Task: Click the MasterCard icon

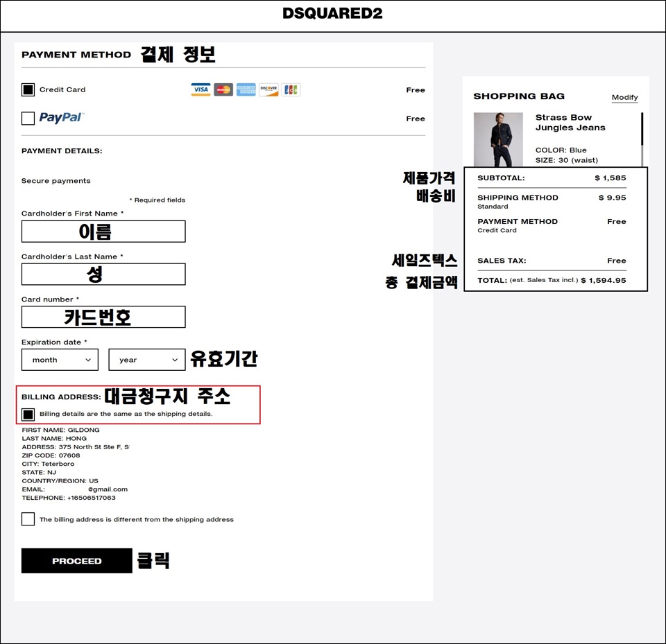Action: [x=223, y=89]
